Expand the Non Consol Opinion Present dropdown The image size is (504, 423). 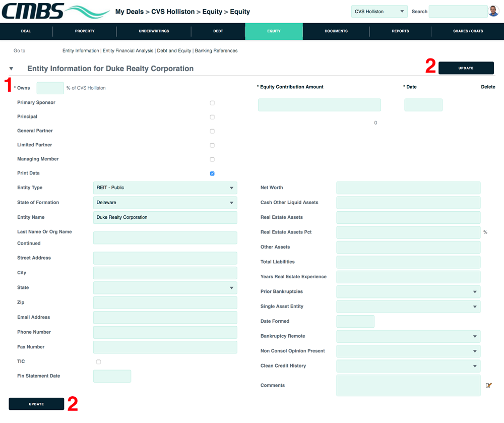408,351
